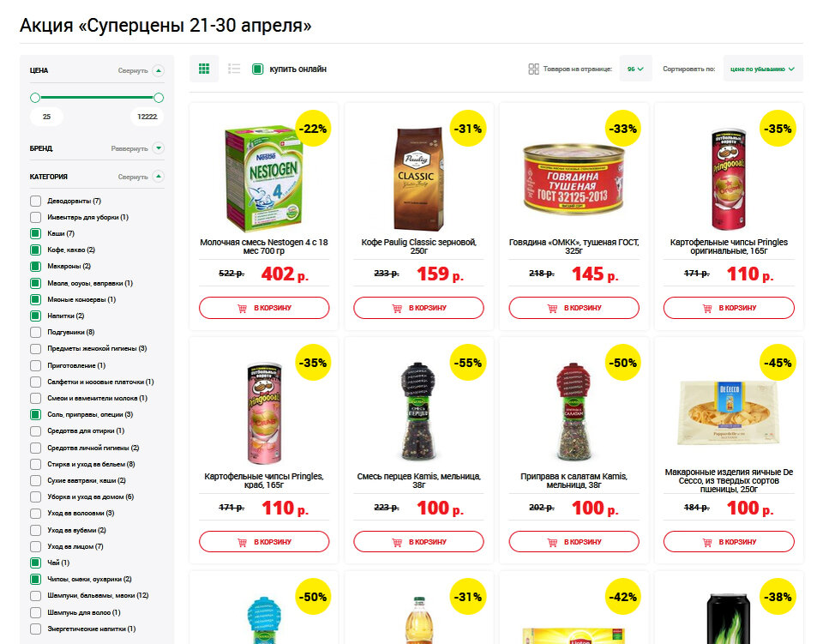Click the -55% badge on Kamis pepper mix
This screenshot has height=644, width=823.
coord(468,363)
